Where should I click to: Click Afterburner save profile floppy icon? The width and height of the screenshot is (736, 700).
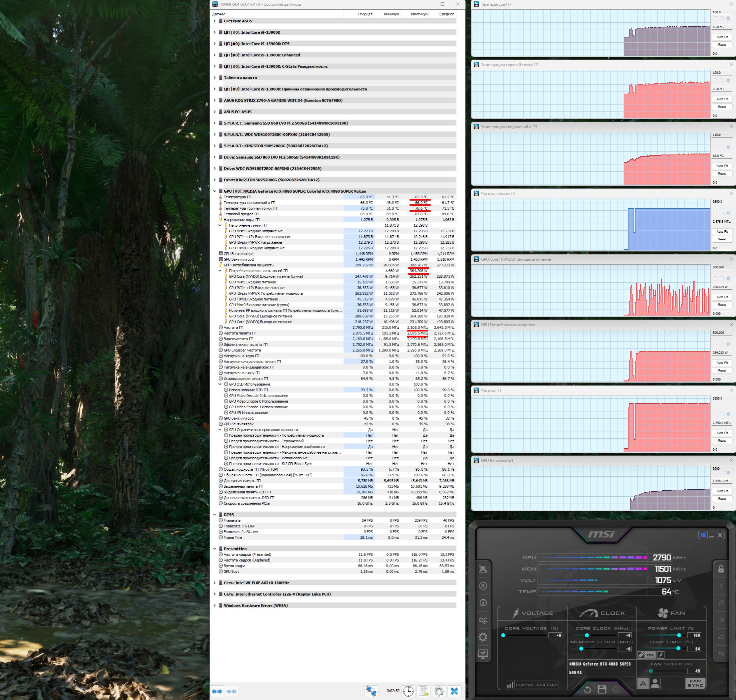tap(601, 689)
